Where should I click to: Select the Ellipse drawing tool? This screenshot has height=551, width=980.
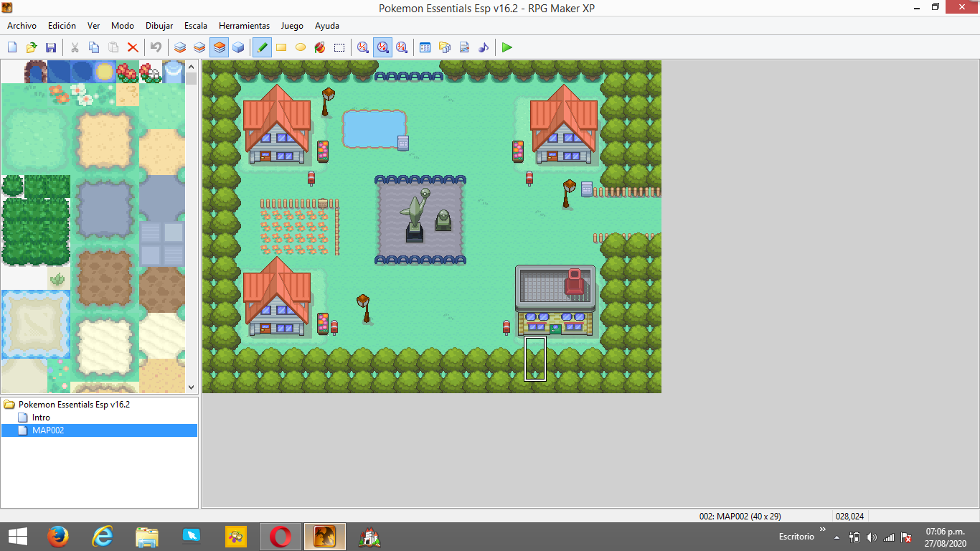(x=301, y=47)
